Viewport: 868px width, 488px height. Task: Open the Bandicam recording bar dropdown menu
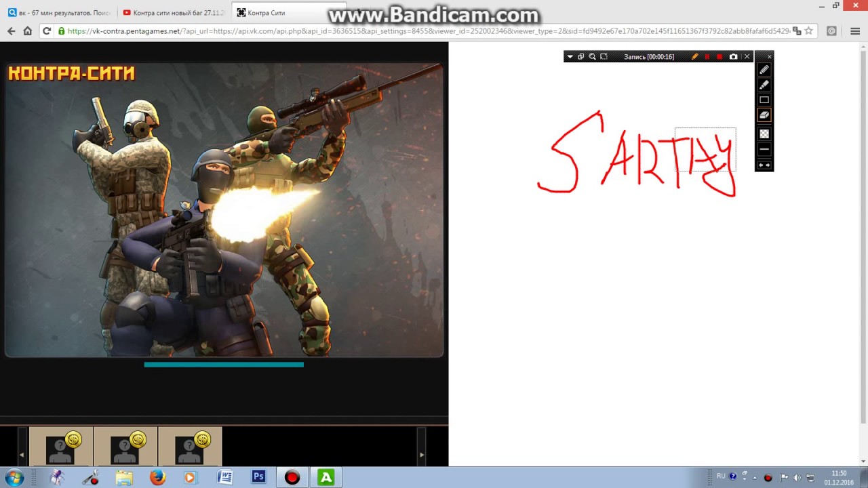coord(570,57)
